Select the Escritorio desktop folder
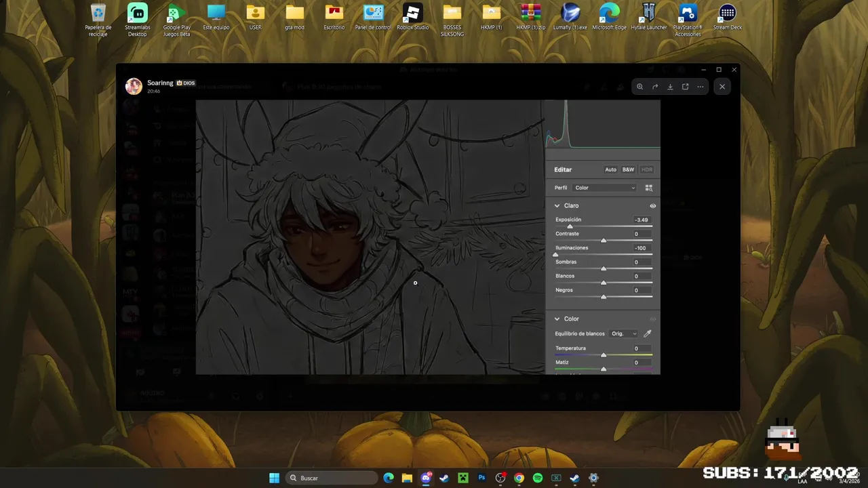 [x=334, y=18]
